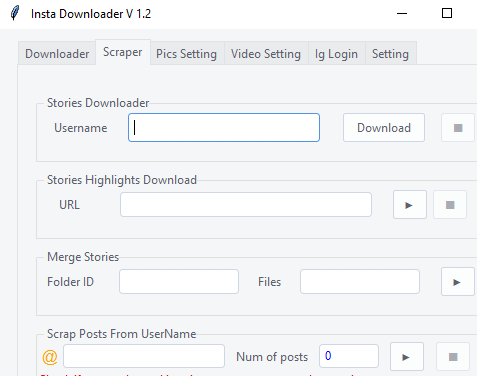Click the Insta Downloader V 1.2 title
Image resolution: width=477 pixels, height=376 pixels.
click(91, 14)
